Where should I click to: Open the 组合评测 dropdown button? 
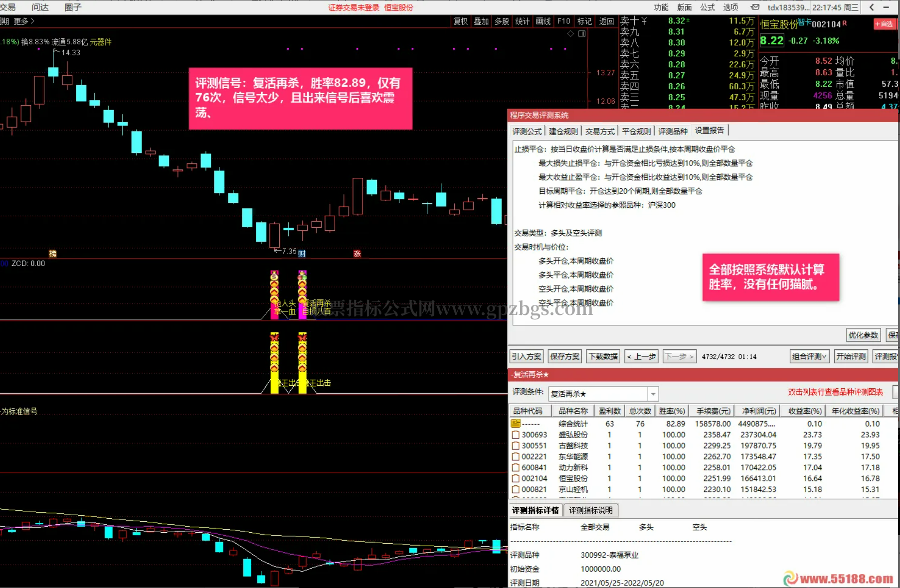809,356
